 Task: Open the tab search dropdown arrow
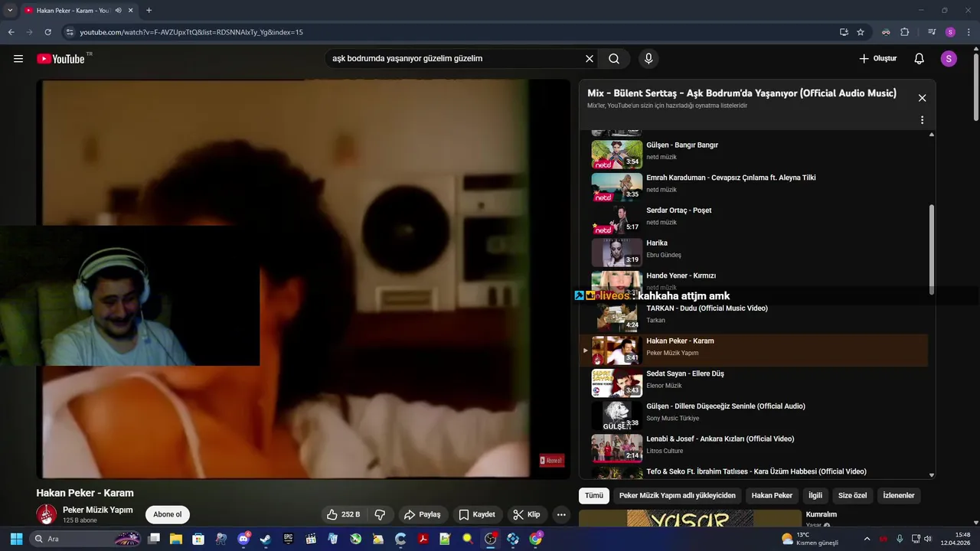[10, 10]
